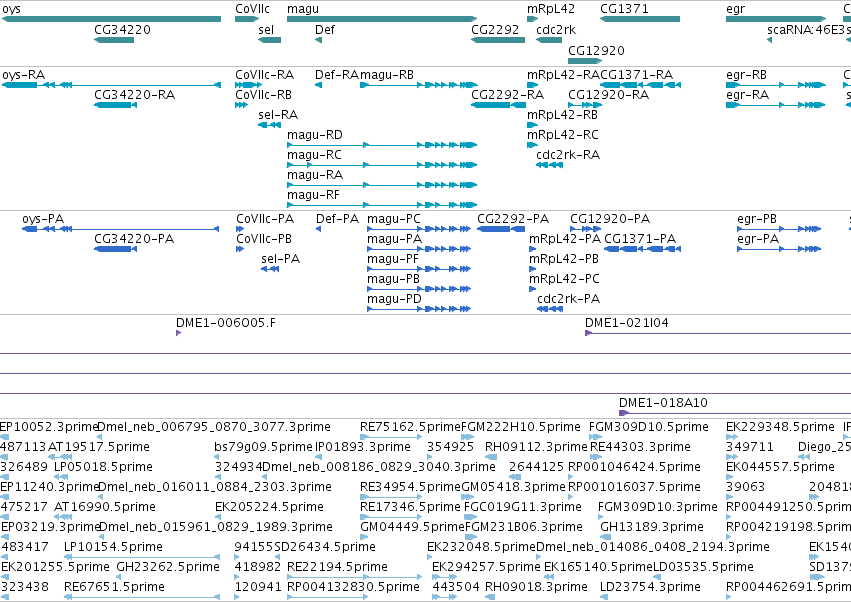The width and height of the screenshot is (851, 602).
Task: Click the magu-RC transcript label
Action: click(x=314, y=155)
